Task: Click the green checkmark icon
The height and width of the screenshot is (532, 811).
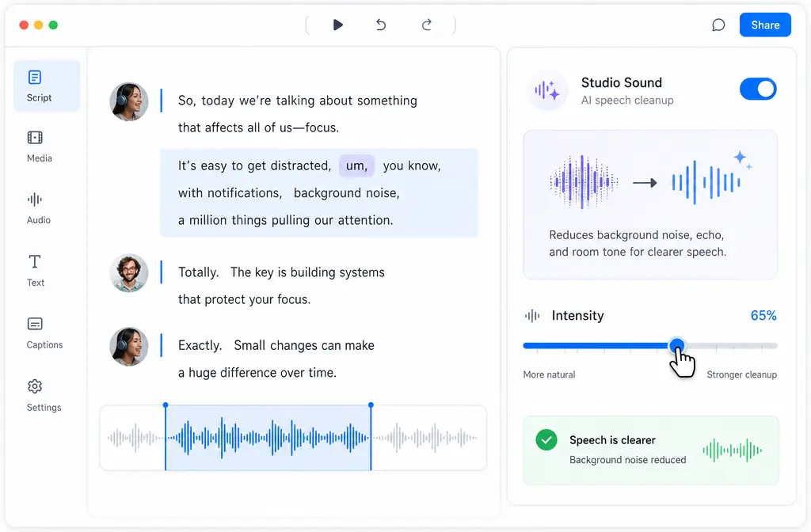Action: coord(546,440)
